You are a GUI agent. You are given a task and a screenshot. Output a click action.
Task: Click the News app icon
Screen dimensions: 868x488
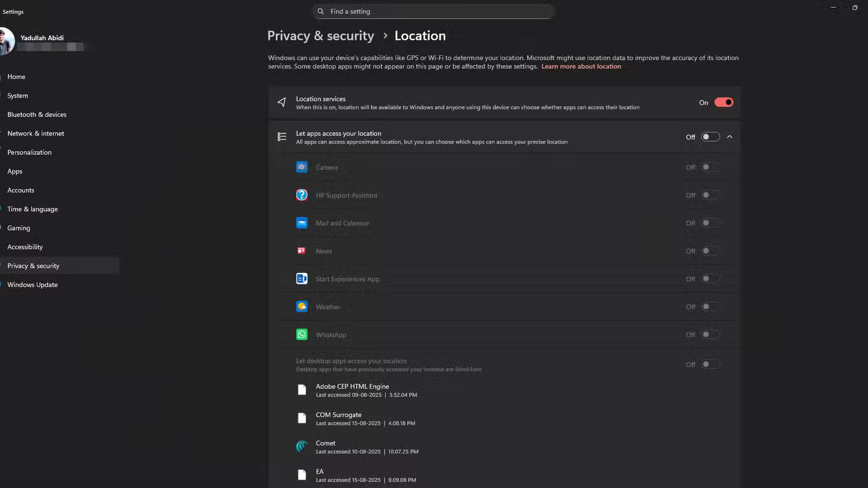coord(301,250)
